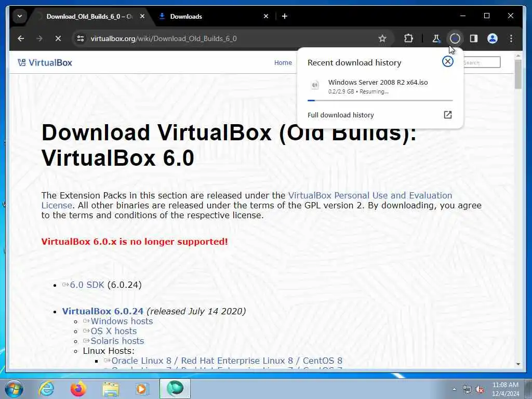The height and width of the screenshot is (399, 532).
Task: Open site information icon in address bar
Action: [x=81, y=38]
